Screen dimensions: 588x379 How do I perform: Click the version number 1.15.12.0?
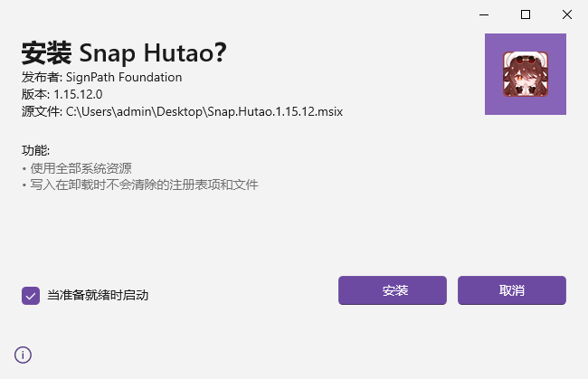coord(78,94)
